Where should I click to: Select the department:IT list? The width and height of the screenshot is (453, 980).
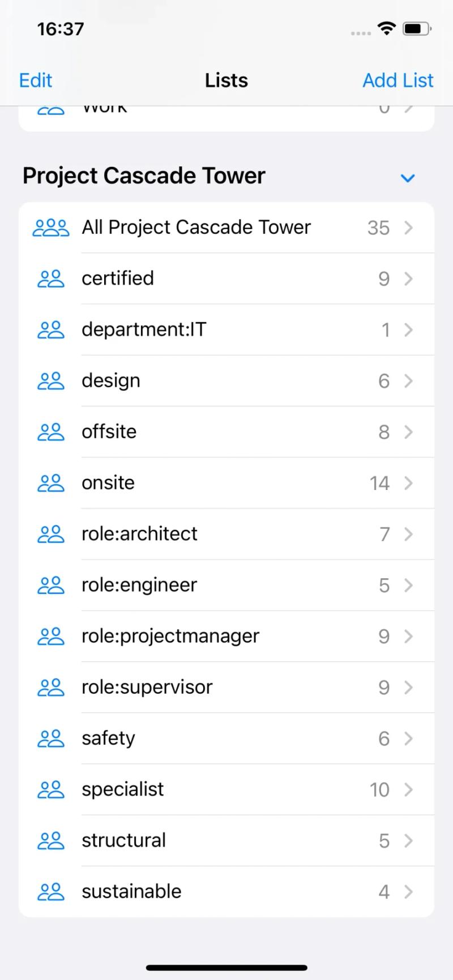point(226,329)
